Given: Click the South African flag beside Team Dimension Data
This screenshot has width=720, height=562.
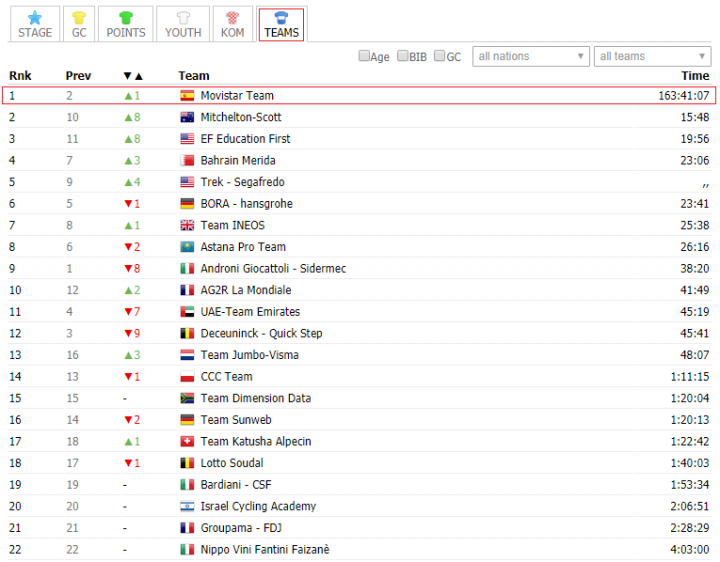Looking at the screenshot, I should (x=187, y=398).
